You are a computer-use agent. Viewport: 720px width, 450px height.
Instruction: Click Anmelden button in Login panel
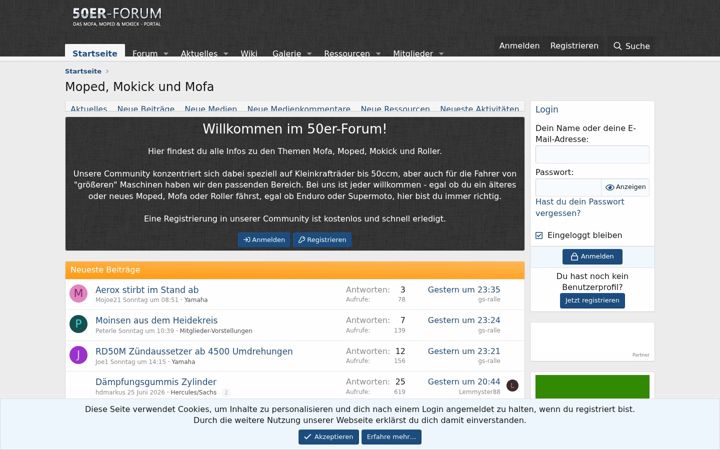(592, 257)
